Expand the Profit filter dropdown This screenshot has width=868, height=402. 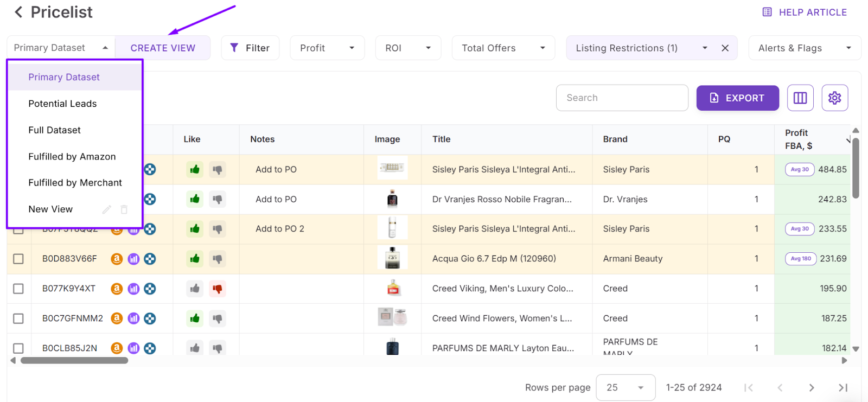pyautogui.click(x=327, y=48)
